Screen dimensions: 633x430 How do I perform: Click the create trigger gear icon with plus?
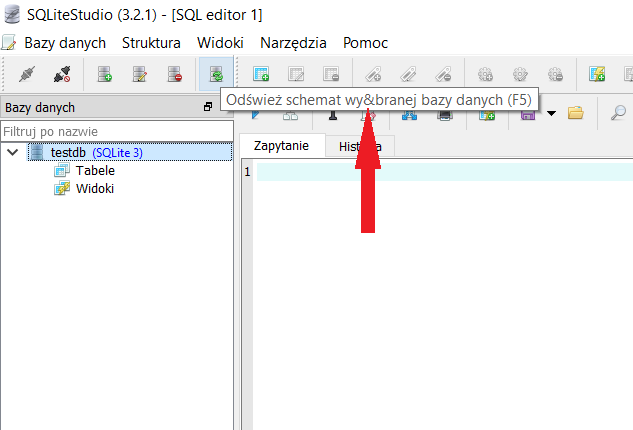tap(485, 74)
